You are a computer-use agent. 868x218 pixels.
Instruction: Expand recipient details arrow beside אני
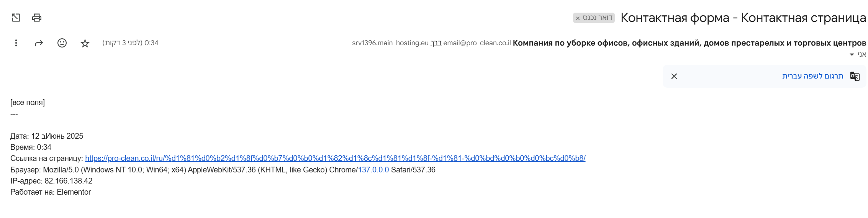coord(852,55)
